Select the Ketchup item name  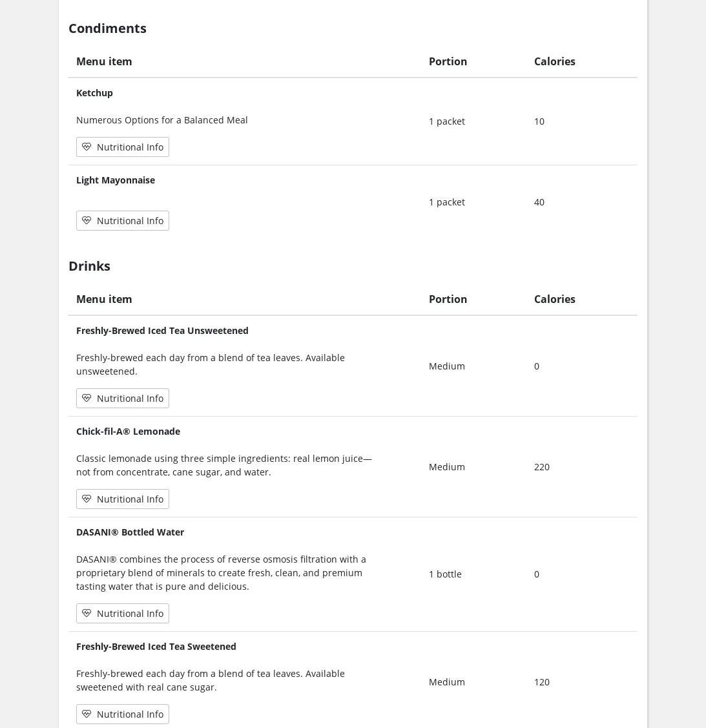point(94,92)
